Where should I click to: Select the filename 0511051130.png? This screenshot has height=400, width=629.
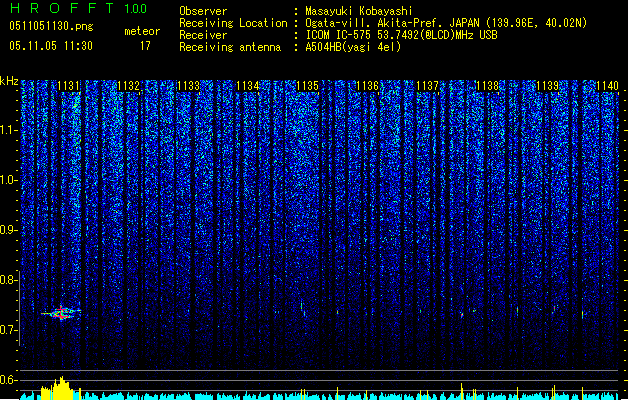tap(51, 26)
